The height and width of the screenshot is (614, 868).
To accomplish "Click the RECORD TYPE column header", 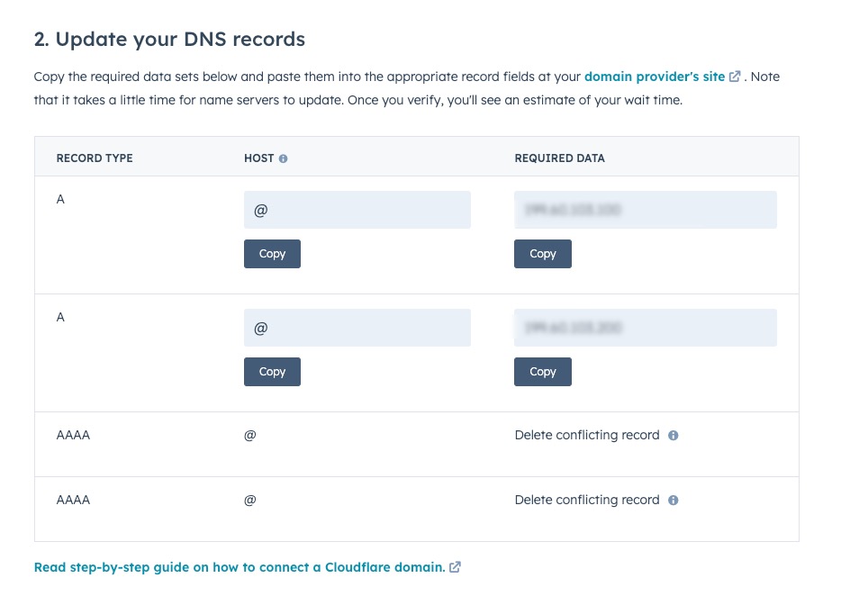I will [95, 158].
